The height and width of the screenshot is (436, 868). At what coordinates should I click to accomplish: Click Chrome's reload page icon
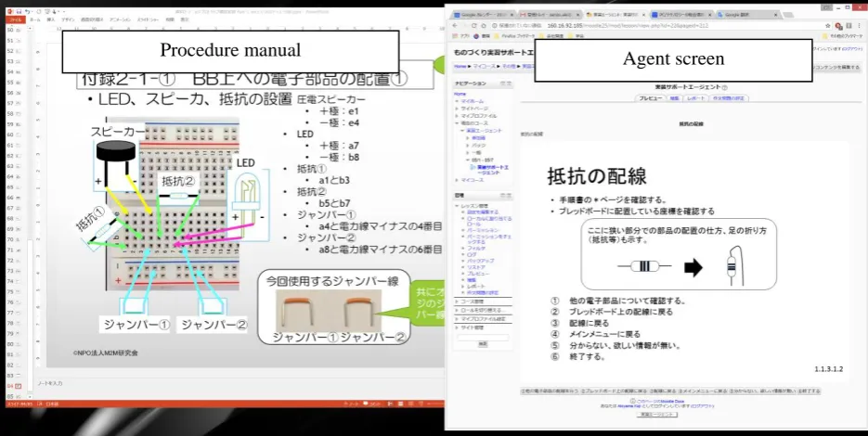[474, 25]
